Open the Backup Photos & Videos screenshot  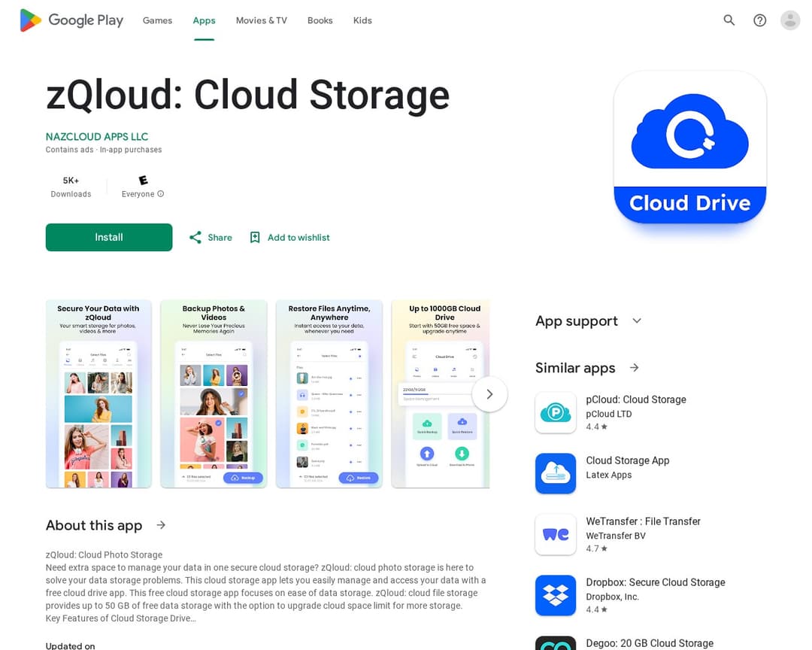coord(214,394)
